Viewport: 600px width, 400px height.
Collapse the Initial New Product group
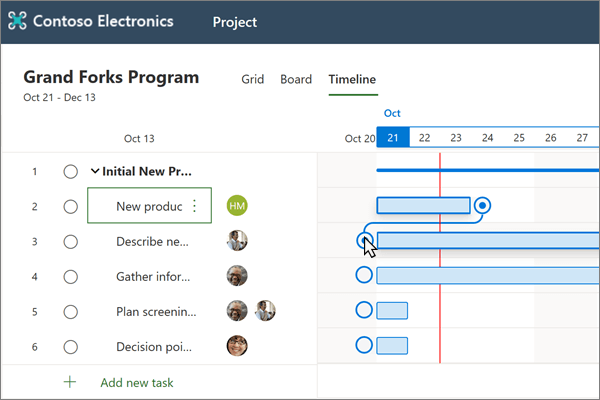(95, 171)
